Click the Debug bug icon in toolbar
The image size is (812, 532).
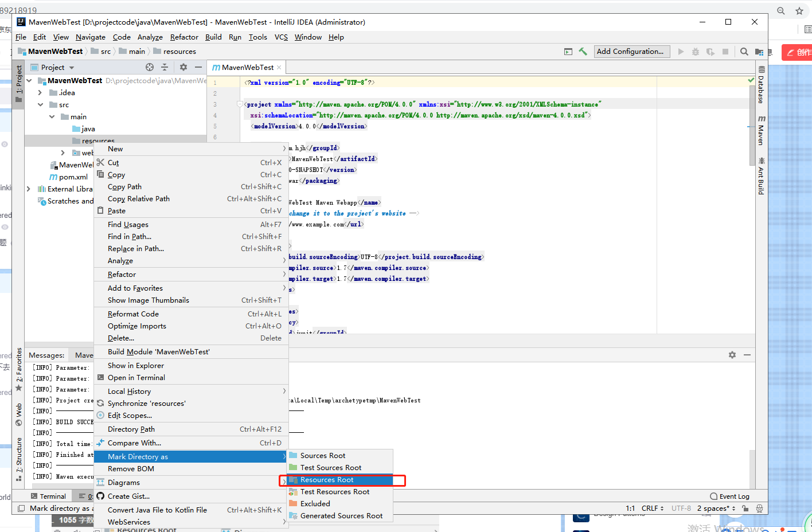(696, 52)
